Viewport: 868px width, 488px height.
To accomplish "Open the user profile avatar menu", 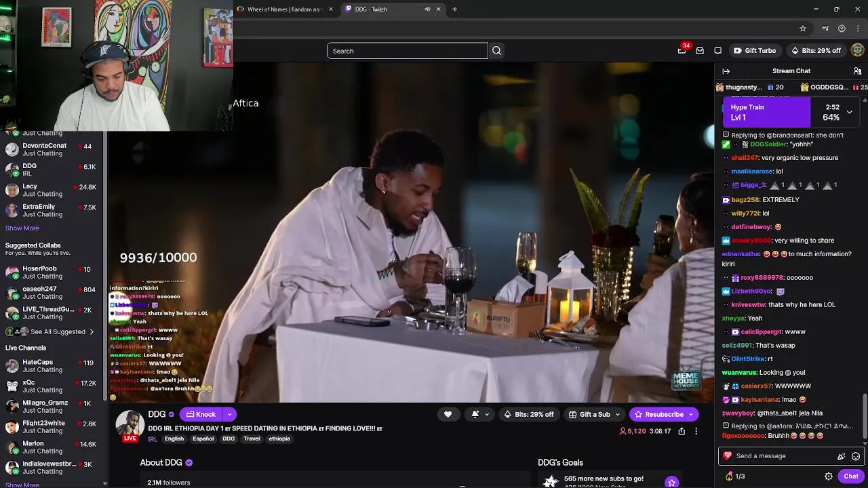I will point(858,50).
